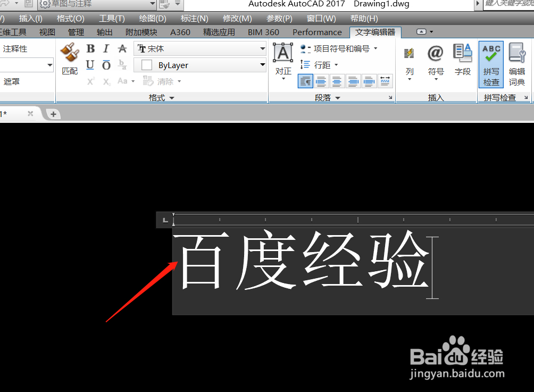Toggle Strikethrough formatting
The height and width of the screenshot is (392, 534).
[x=122, y=49]
